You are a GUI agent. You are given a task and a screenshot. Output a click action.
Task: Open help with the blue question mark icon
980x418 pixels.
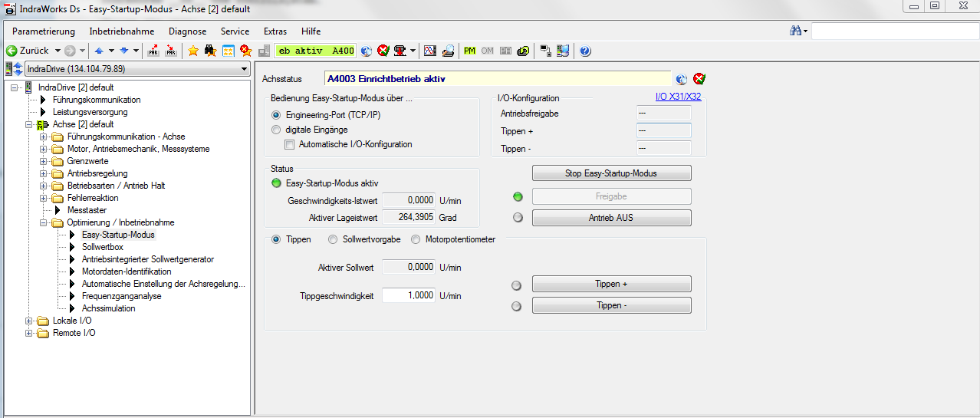click(x=585, y=51)
